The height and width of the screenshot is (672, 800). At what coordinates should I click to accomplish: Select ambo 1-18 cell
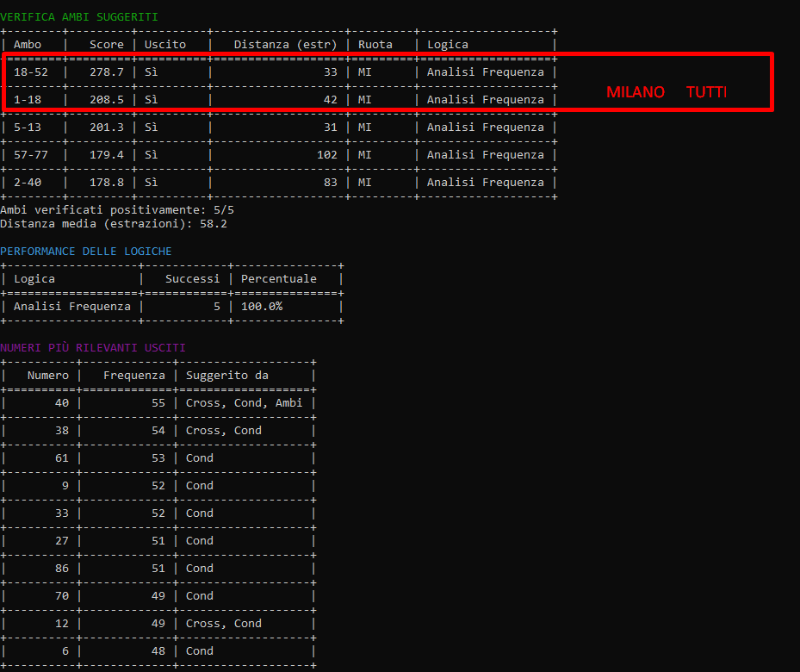pyautogui.click(x=28, y=99)
